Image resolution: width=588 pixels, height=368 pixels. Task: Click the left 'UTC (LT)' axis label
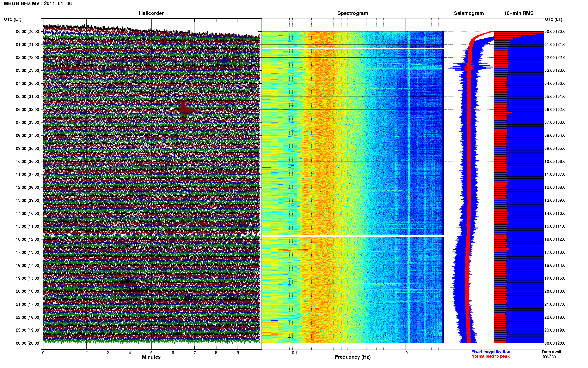tap(13, 19)
